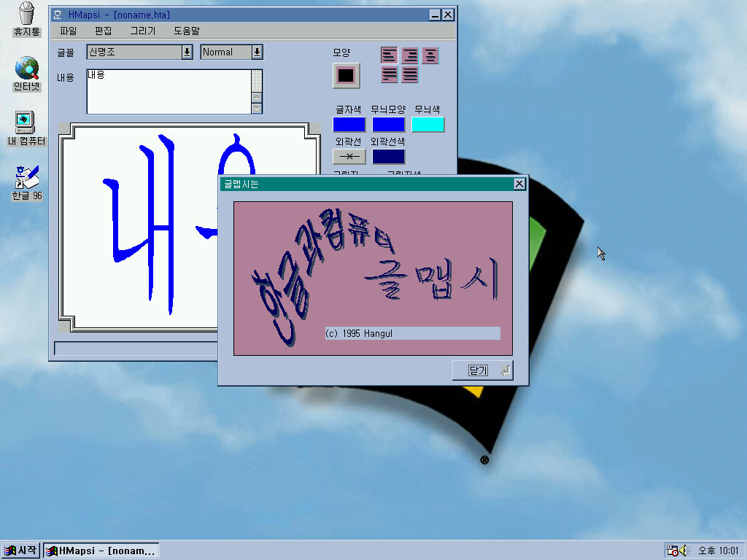
Task: Select justify-left-last-line alignment icon
Action: click(390, 75)
